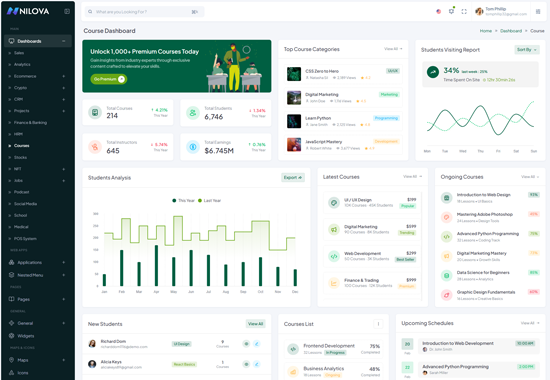Open the notifications bell
The height and width of the screenshot is (380, 550).
point(451,12)
